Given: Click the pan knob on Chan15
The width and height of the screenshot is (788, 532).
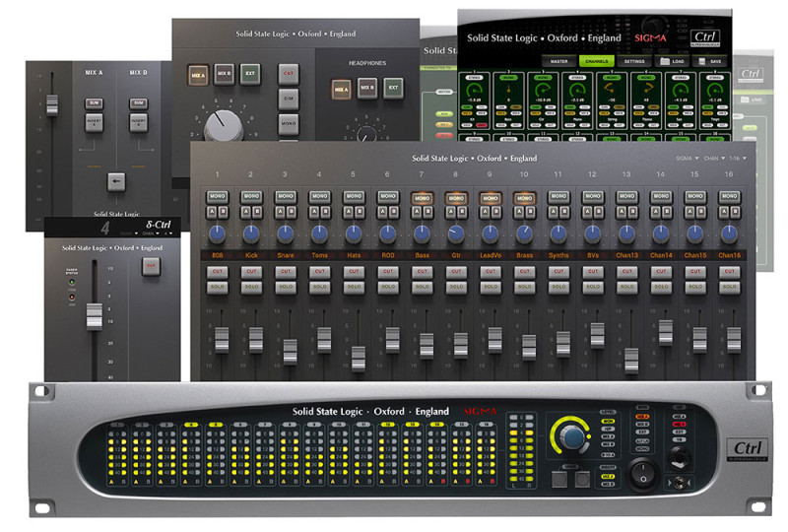Looking at the screenshot, I should (x=695, y=233).
